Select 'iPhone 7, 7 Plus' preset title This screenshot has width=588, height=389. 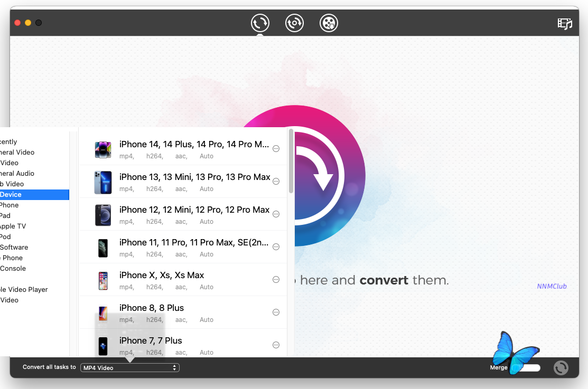[151, 340]
